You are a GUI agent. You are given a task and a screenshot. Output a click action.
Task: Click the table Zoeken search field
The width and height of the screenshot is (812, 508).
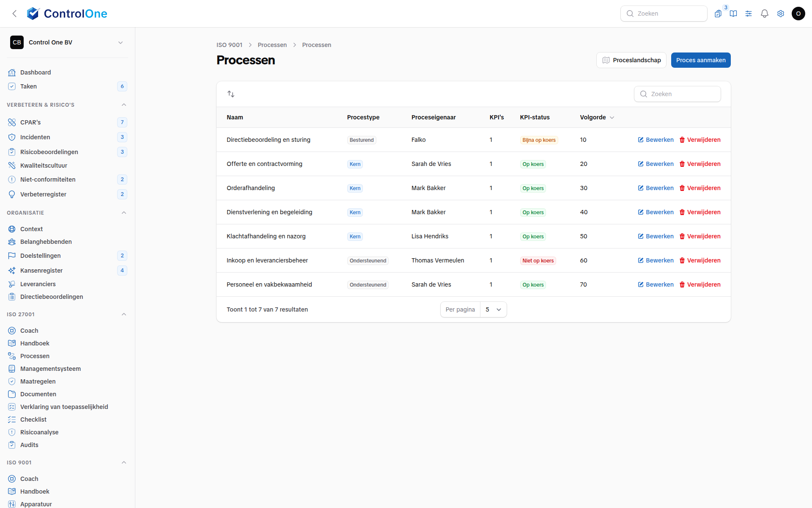(678, 94)
